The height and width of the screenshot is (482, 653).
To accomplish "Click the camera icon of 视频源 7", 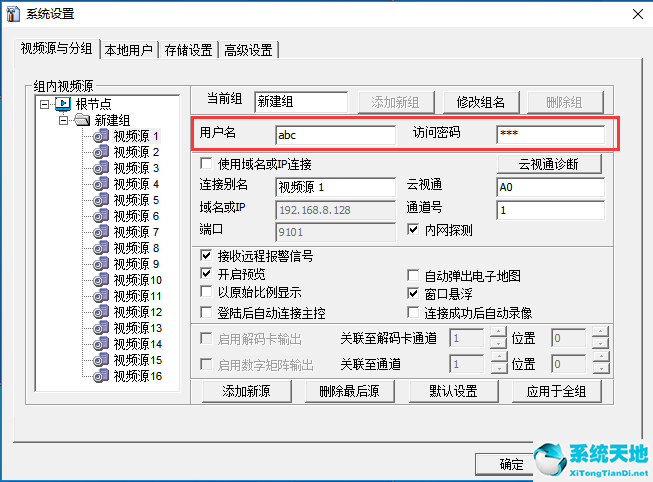I will click(x=101, y=232).
